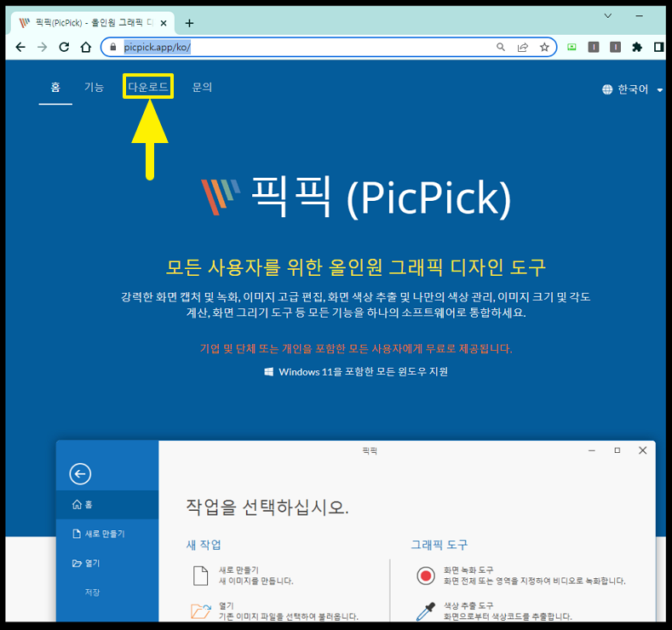
Task: Click the 색상 추출 도구 eyedropper icon
Action: click(426, 611)
